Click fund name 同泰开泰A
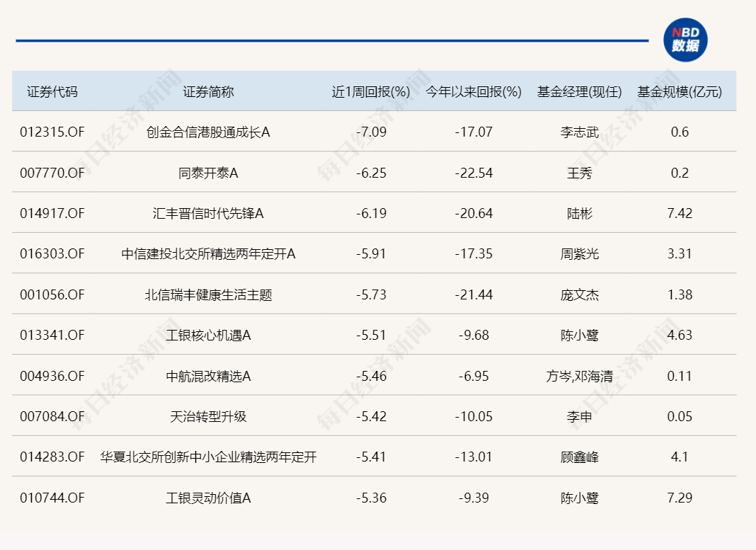 (x=208, y=173)
